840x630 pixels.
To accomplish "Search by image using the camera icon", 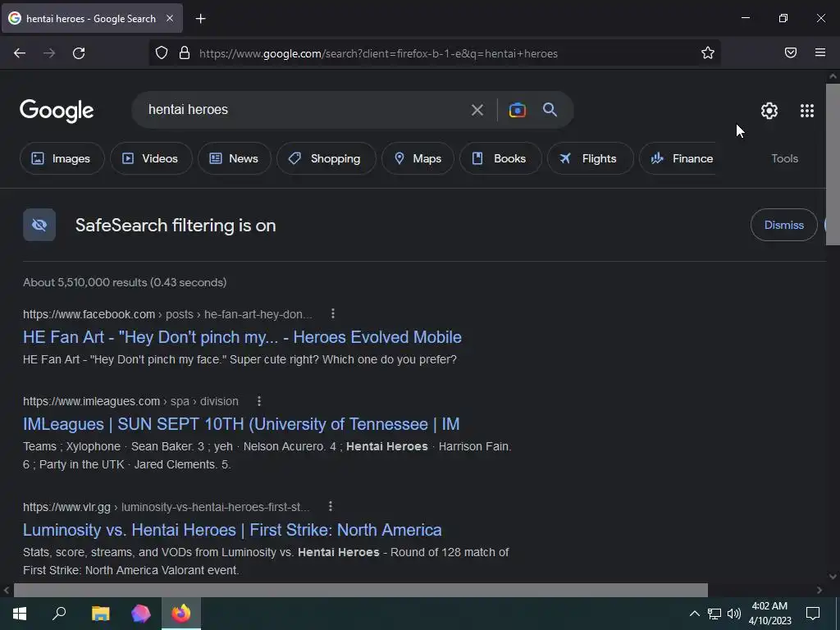I will coord(517,110).
